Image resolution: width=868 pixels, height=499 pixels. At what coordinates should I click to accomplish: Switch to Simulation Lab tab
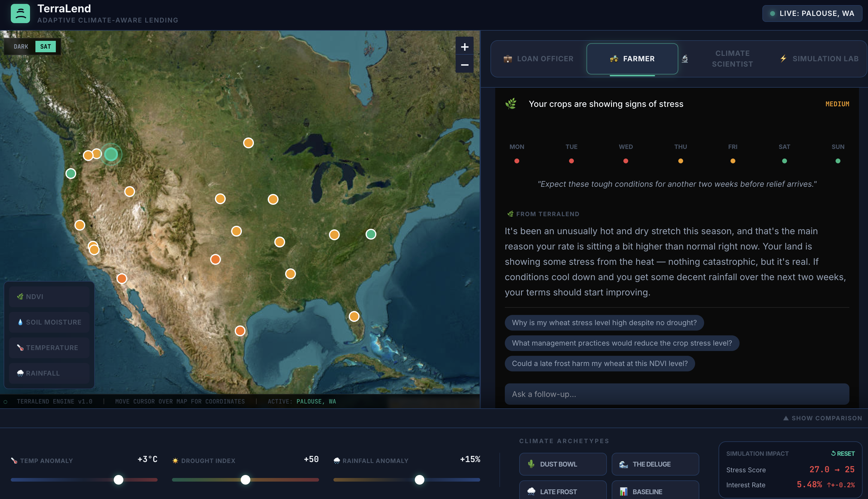[819, 59]
